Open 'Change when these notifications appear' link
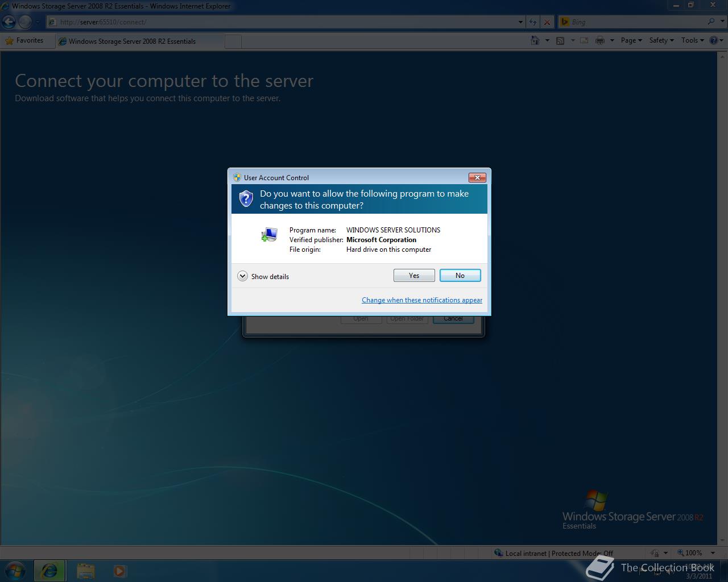Viewport: 728px width, 582px height. (422, 300)
